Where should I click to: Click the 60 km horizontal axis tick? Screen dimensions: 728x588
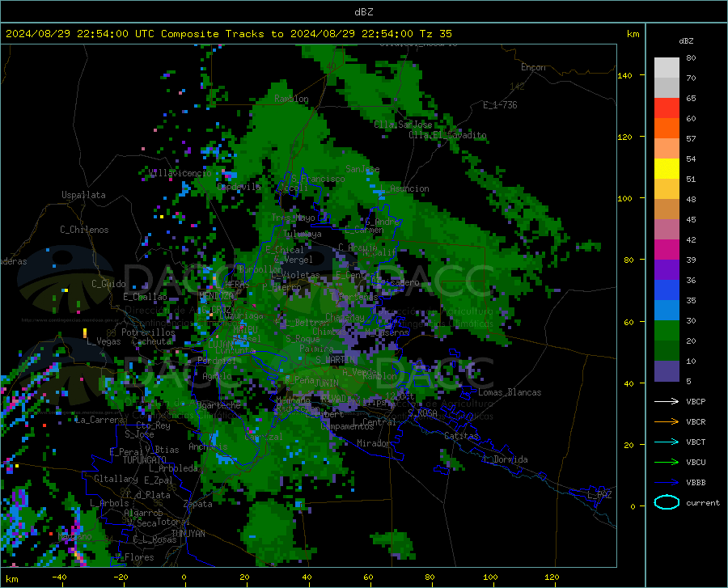click(x=368, y=577)
